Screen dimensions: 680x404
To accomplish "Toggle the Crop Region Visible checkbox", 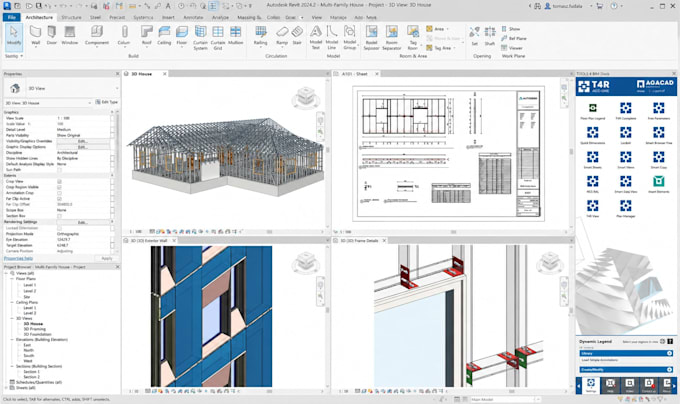I will coord(59,187).
